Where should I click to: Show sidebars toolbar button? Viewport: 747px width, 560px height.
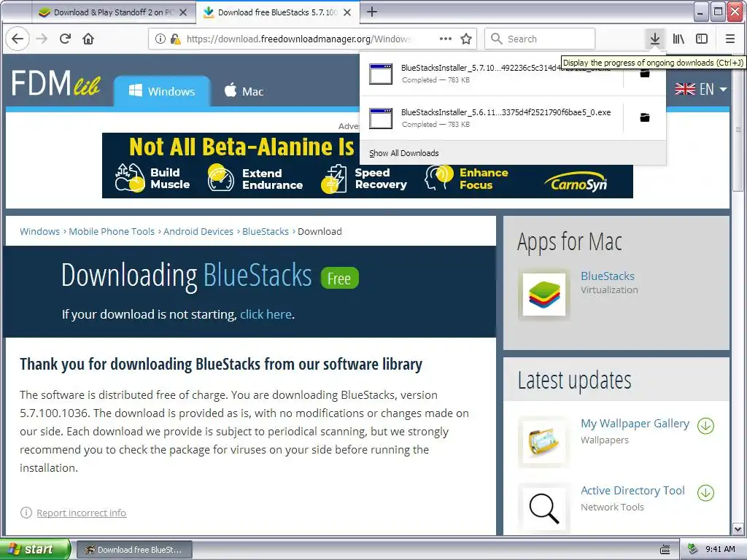702,39
